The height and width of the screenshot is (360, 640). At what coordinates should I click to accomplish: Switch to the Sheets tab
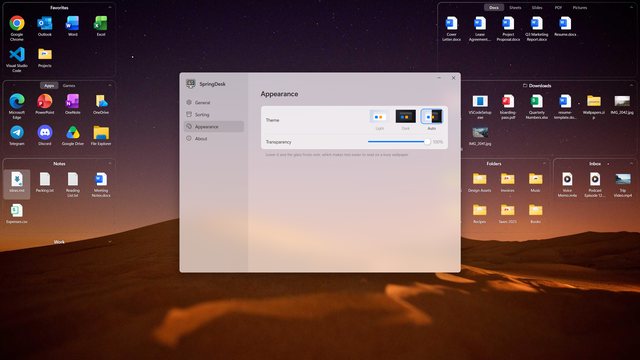click(x=515, y=8)
